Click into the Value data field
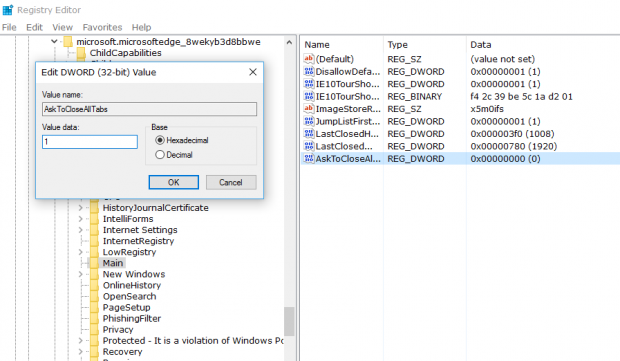 90,142
